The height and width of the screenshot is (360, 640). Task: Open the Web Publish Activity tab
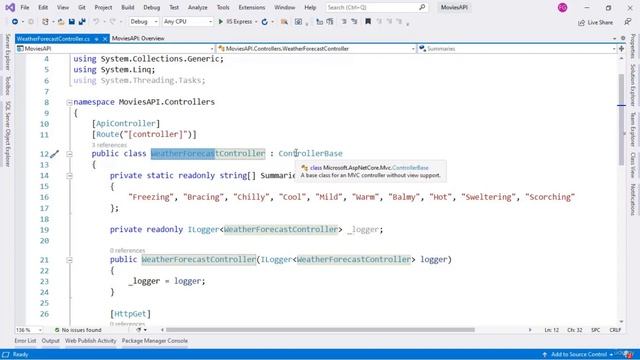point(91,340)
